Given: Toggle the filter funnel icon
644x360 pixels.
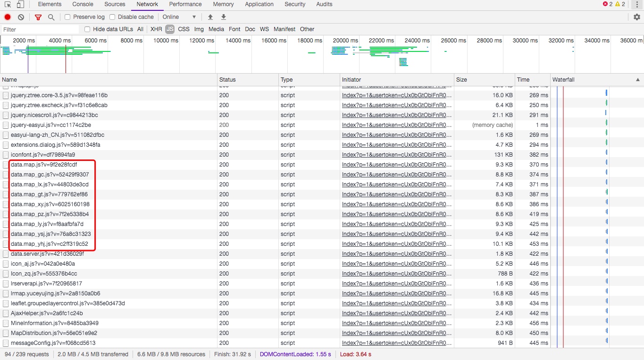Looking at the screenshot, I should 38,17.
